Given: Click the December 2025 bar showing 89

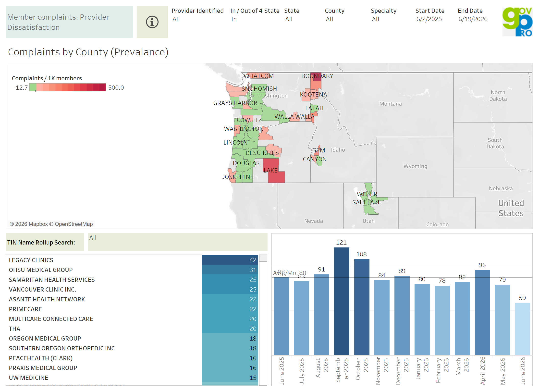Looking at the screenshot, I should pyautogui.click(x=402, y=315).
